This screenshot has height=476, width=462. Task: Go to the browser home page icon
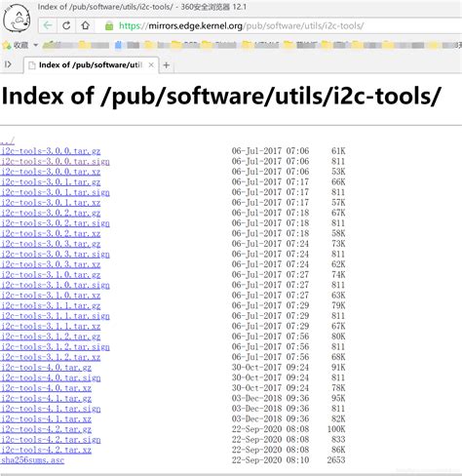coord(86,25)
